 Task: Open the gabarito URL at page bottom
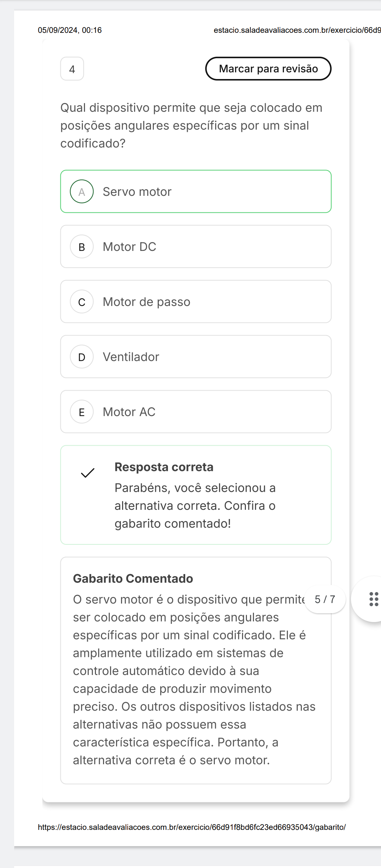click(x=192, y=827)
